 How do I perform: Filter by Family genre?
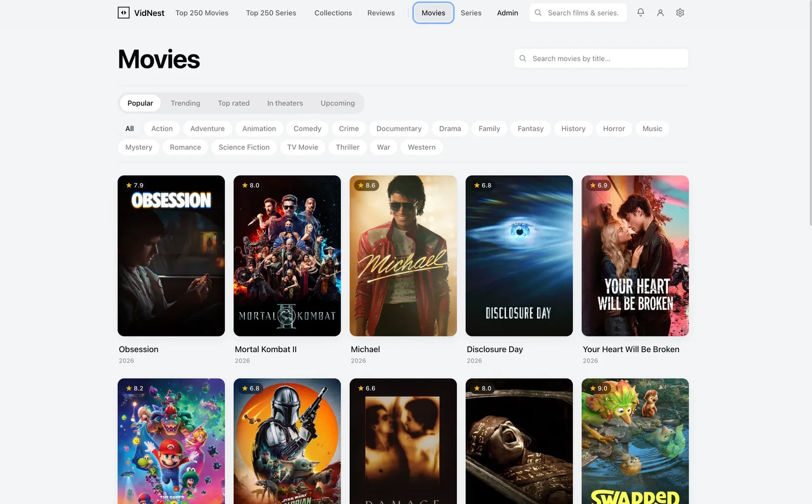point(489,129)
